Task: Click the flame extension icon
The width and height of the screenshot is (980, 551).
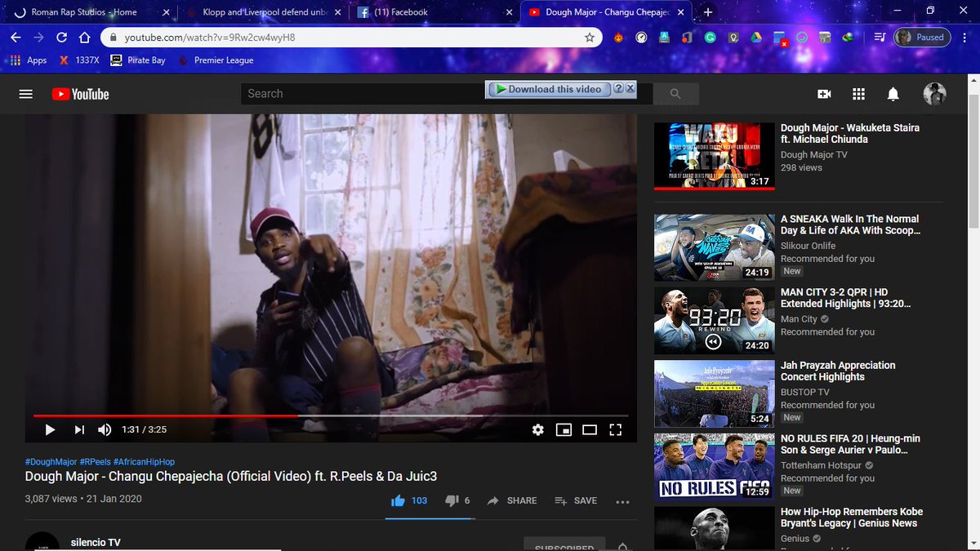Action: point(618,38)
